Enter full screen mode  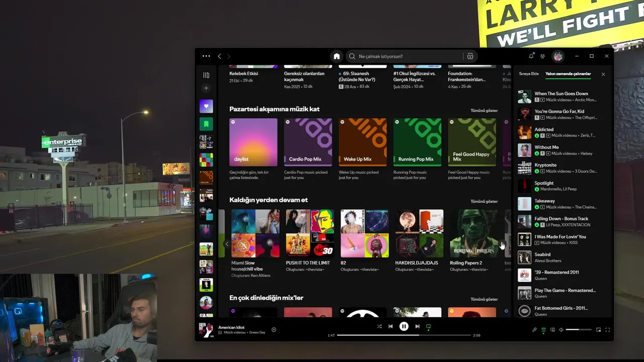[x=608, y=330]
